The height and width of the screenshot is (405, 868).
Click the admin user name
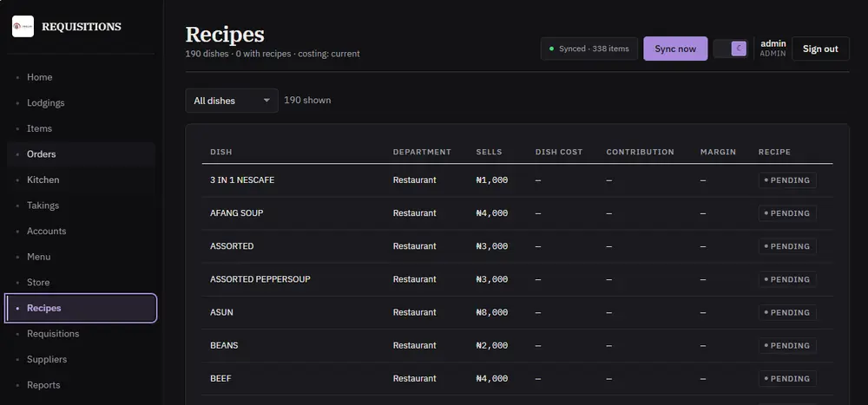point(773,43)
